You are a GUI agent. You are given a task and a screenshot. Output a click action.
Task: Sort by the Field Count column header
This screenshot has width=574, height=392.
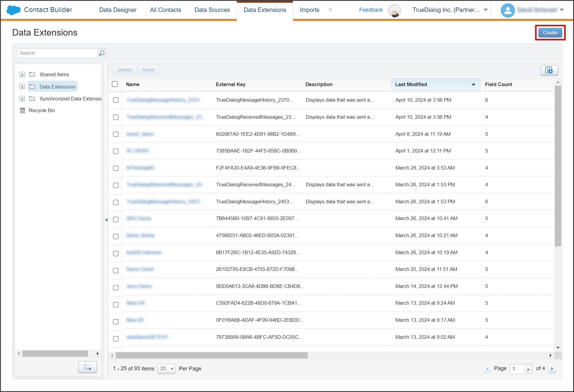coord(498,84)
